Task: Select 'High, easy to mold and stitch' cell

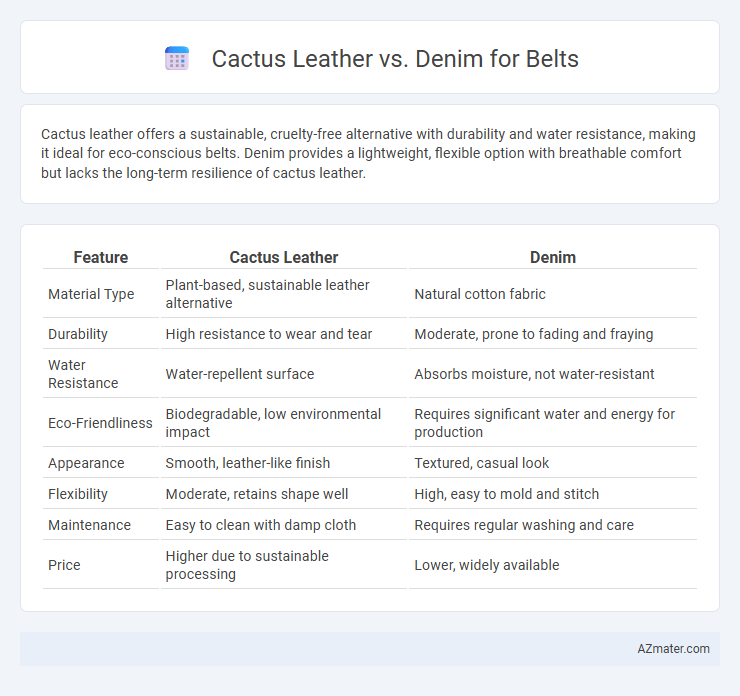Action: coord(553,494)
